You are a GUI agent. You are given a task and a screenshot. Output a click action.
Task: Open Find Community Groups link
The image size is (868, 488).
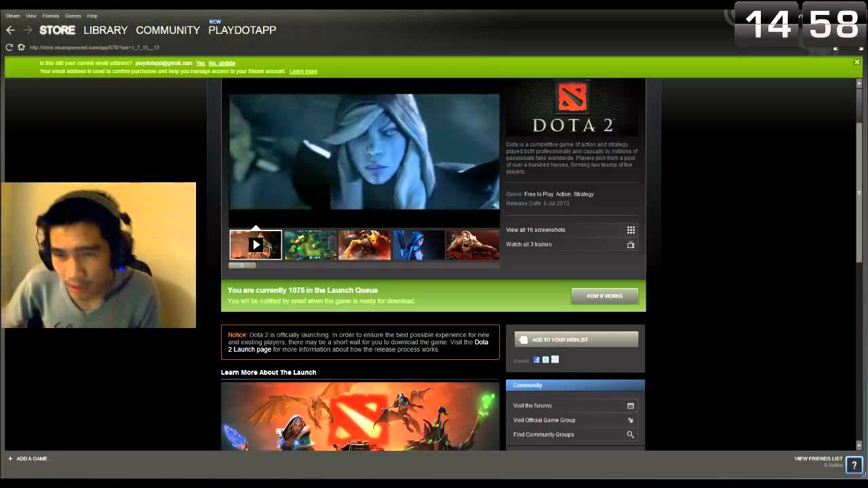pyautogui.click(x=543, y=434)
